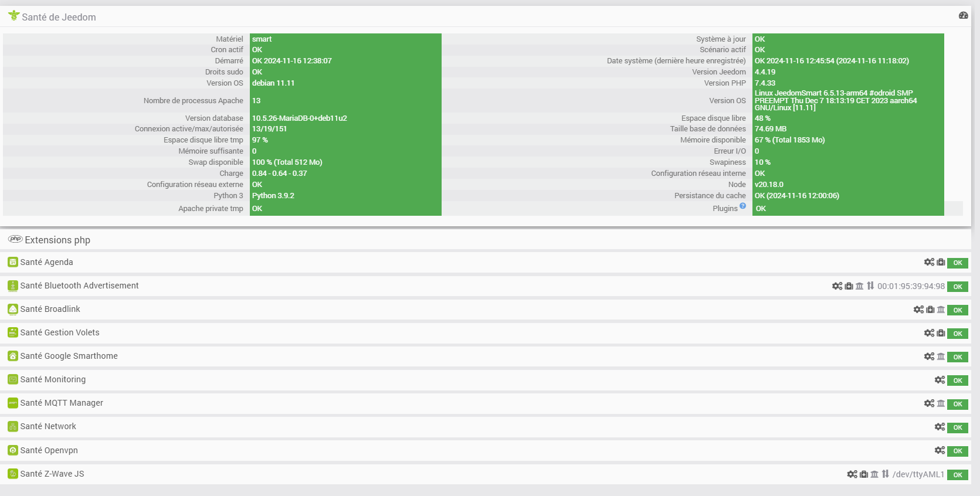The width and height of the screenshot is (980, 496).
Task: Open the gears icon for Santé Bluetooth Advertisement
Action: tap(837, 286)
